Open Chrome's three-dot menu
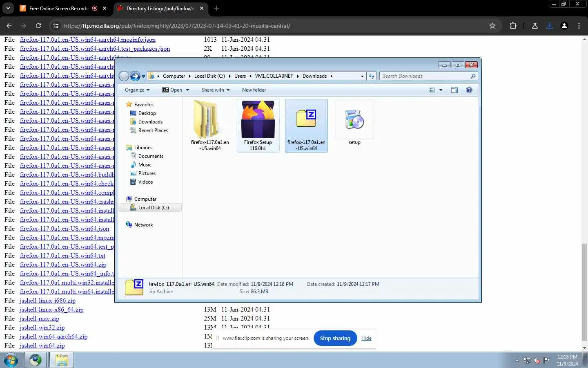 579,26
